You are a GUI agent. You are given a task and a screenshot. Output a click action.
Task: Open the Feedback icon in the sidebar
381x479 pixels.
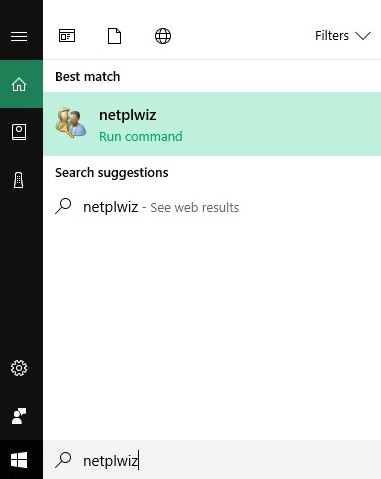coord(19,416)
